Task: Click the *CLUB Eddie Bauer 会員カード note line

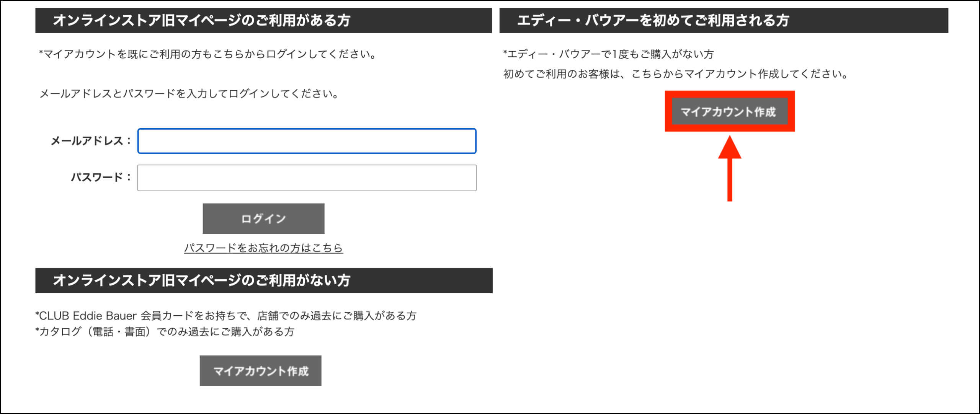Action: pyautogui.click(x=226, y=316)
